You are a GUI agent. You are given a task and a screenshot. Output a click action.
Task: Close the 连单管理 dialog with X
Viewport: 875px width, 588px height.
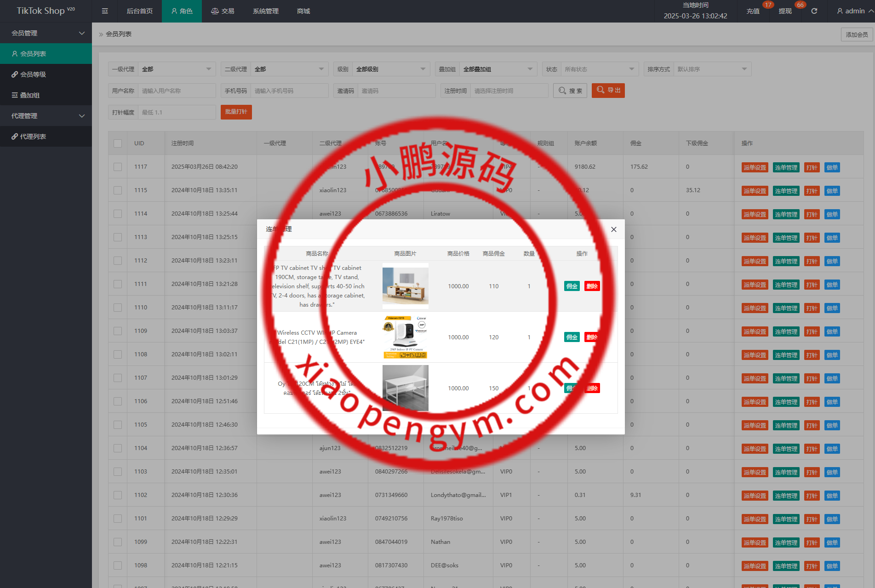(x=613, y=229)
